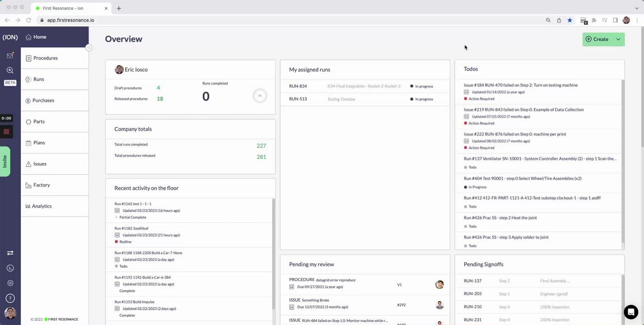Open the inbox mail icon in the sidebar
The width and height of the screenshot is (644, 325).
click(x=10, y=56)
